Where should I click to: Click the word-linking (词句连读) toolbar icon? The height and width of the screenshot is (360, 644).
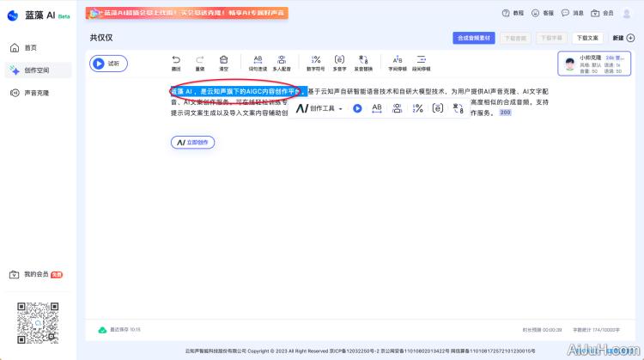click(x=258, y=62)
